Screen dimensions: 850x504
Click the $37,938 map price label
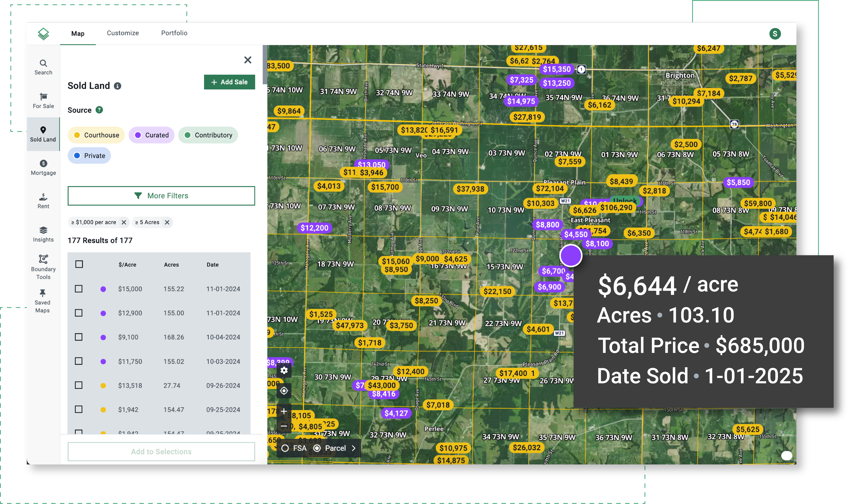[x=470, y=189]
